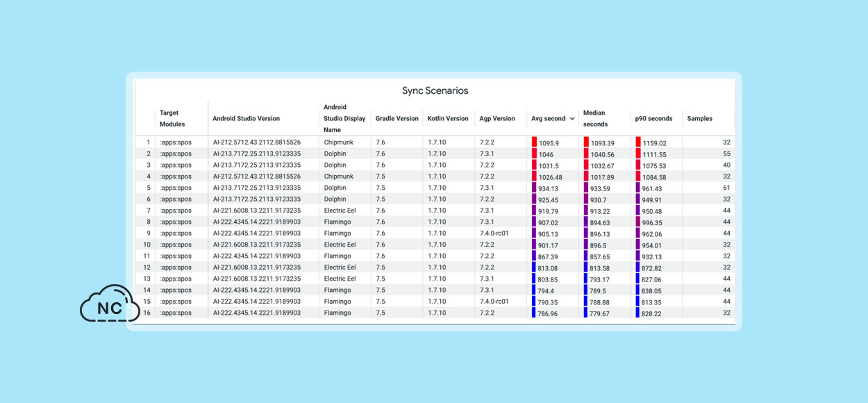Click the avg value 1031.5
The height and width of the screenshot is (403, 868).
(549, 166)
